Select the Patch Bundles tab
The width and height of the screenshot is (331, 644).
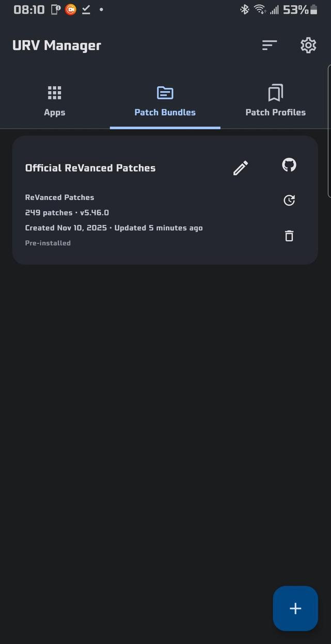[x=165, y=101]
